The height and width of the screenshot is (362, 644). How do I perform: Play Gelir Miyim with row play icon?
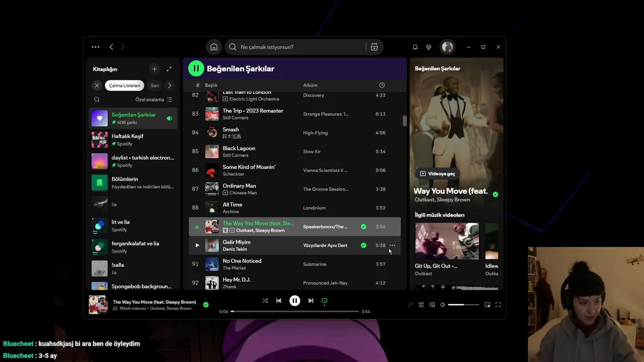click(x=197, y=245)
